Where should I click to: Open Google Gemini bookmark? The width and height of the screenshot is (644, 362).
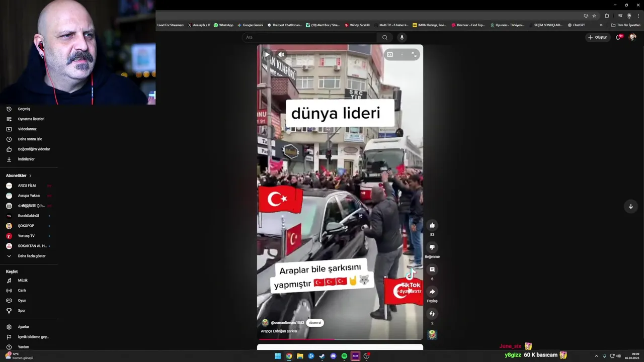point(250,25)
